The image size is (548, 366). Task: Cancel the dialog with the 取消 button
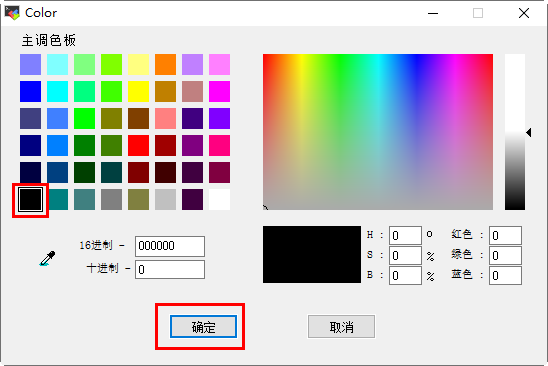341,326
